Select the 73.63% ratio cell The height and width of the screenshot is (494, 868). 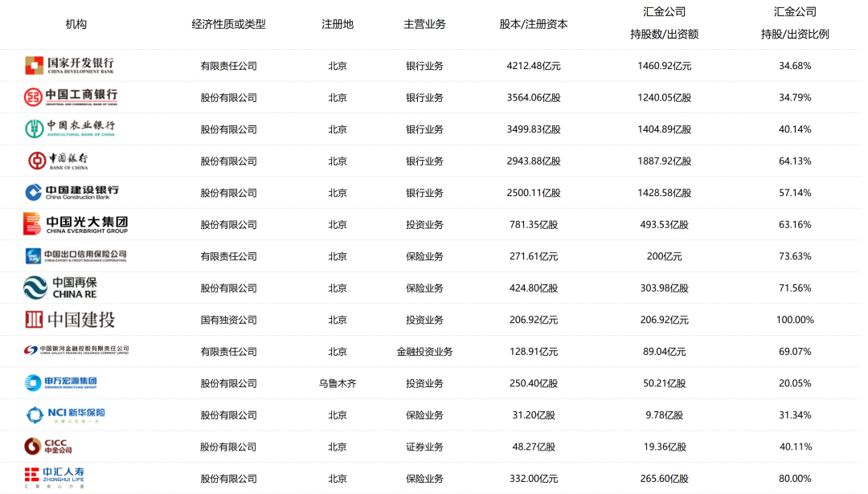coord(795,256)
